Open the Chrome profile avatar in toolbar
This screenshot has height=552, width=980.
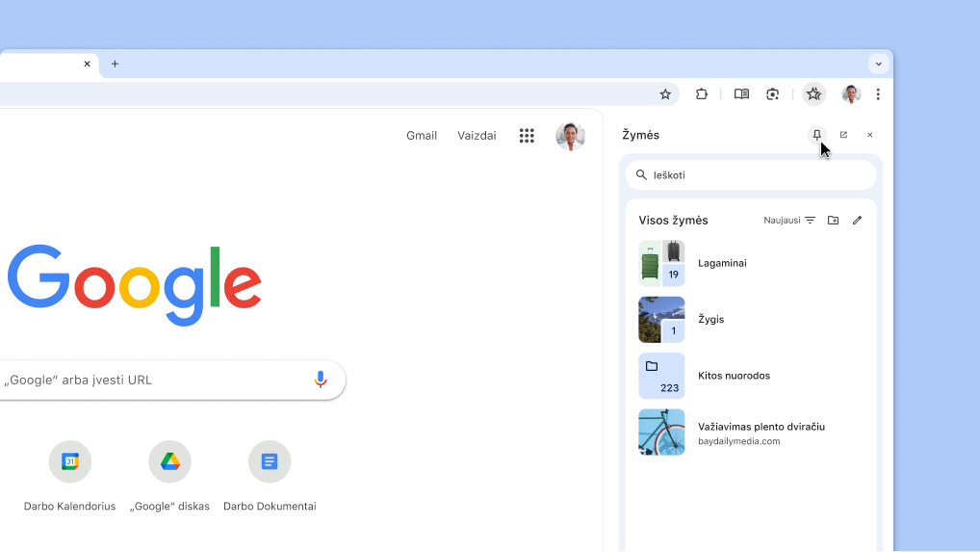851,94
